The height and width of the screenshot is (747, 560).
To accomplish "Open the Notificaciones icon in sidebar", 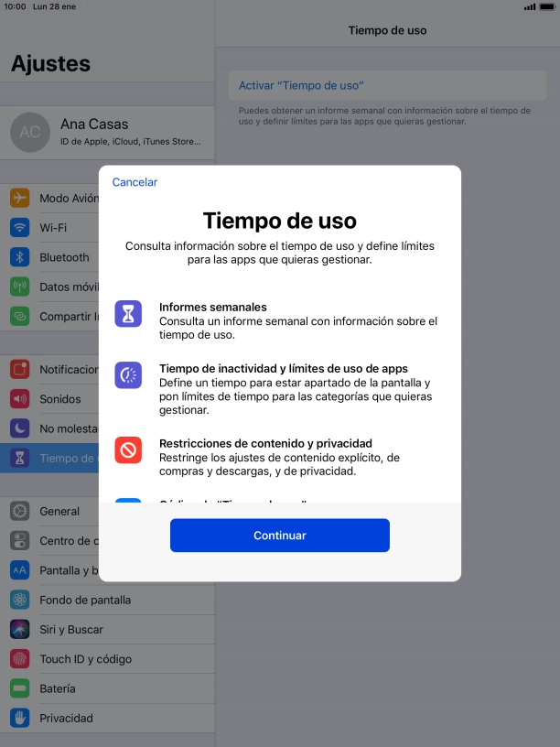I will 19,369.
